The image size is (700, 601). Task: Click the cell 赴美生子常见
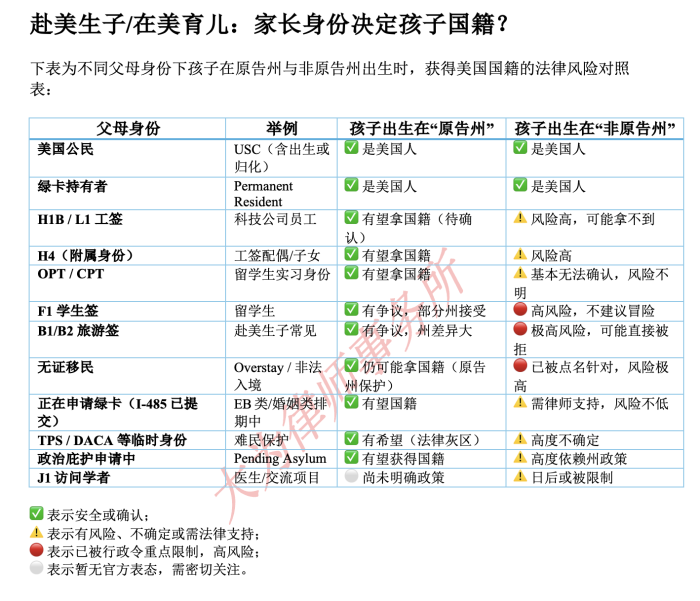275,331
